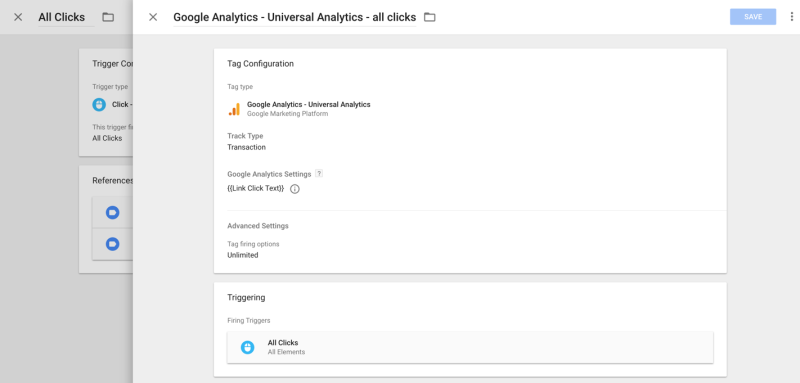The height and width of the screenshot is (383, 800).
Task: Open the Tag Configuration card for editing
Action: coord(470,161)
